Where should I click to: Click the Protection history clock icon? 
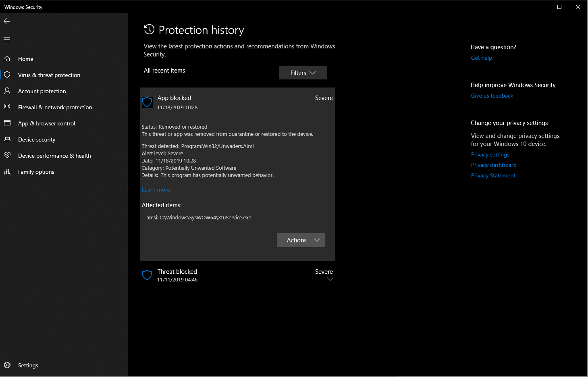149,29
